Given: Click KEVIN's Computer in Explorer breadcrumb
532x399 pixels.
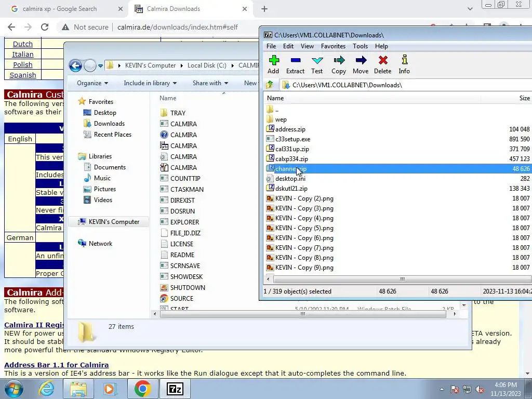Looking at the screenshot, I should coord(150,65).
